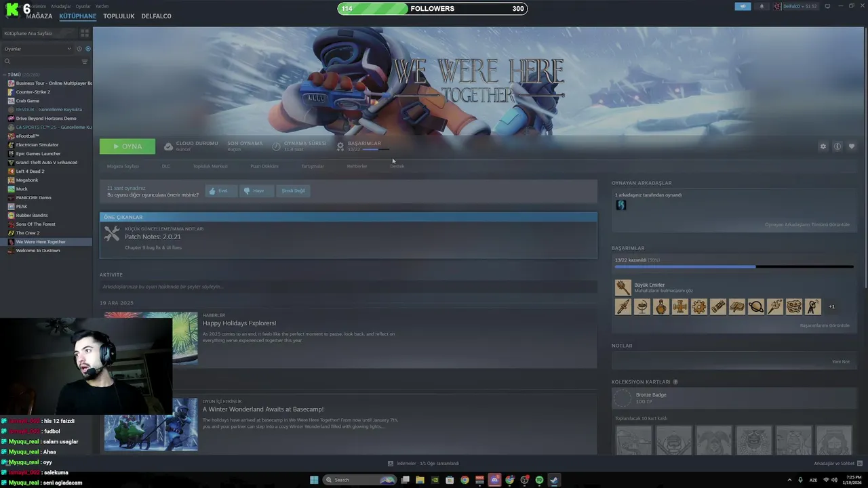Image resolution: width=868 pixels, height=488 pixels.
Task: Click the friend avatar under Oynayan Arkadaşlar
Action: [x=620, y=205]
